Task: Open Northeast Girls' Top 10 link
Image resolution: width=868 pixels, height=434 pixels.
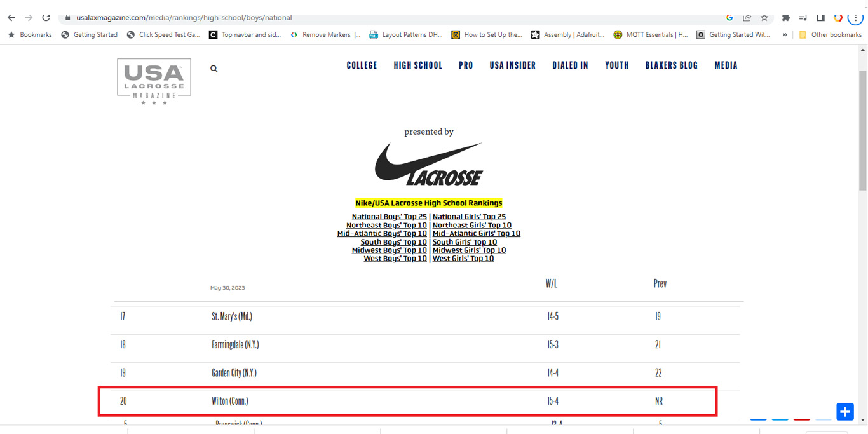Action: 472,225
